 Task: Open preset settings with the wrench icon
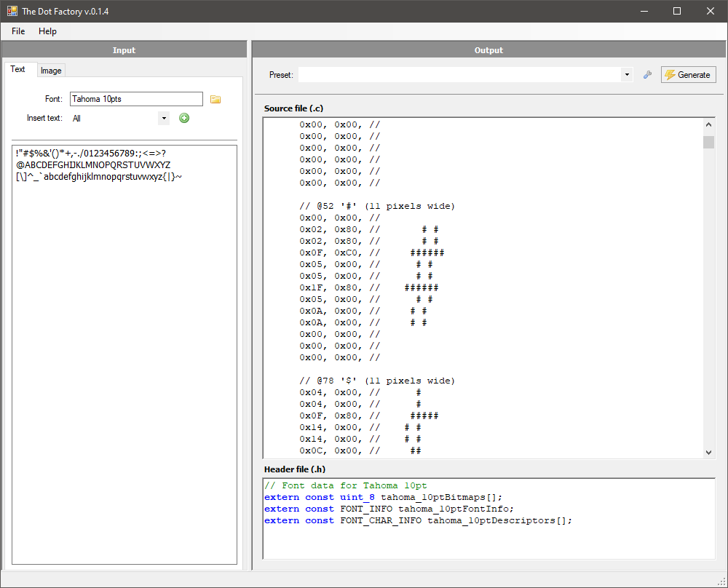pos(647,75)
